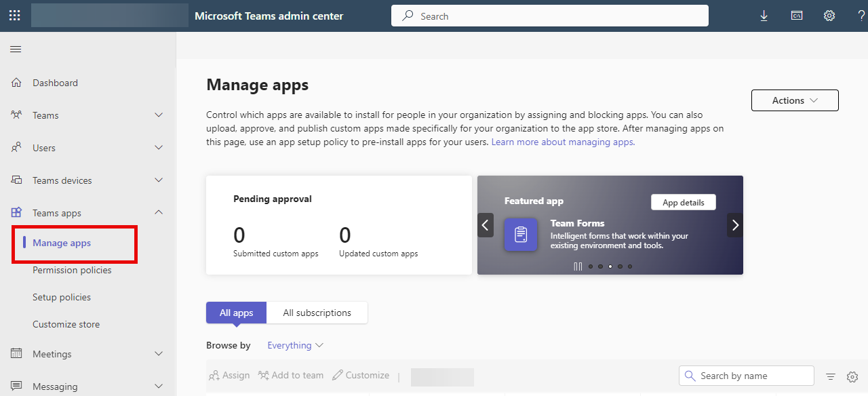This screenshot has height=396, width=868.
Task: Open the filter icon beside search by name
Action: pos(831,376)
